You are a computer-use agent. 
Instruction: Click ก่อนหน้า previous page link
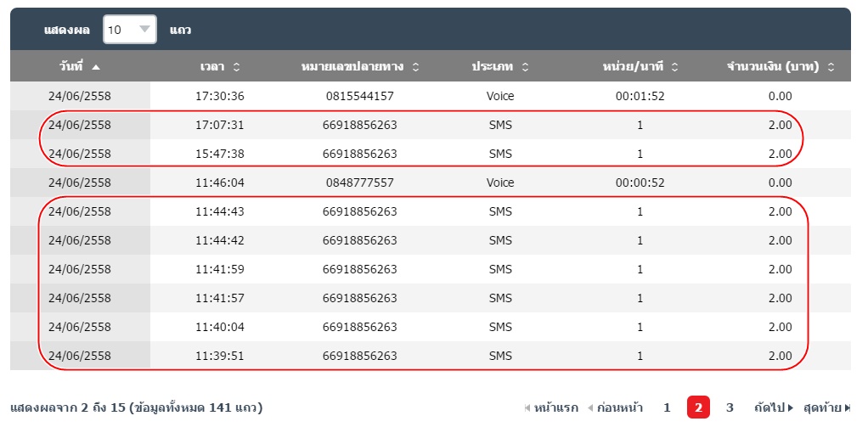[615, 407]
